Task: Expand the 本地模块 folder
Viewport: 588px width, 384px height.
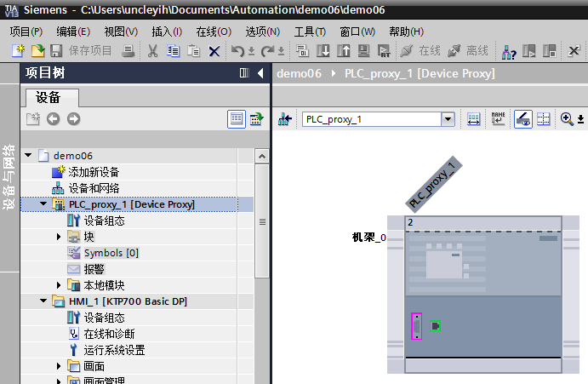Action: (x=59, y=285)
